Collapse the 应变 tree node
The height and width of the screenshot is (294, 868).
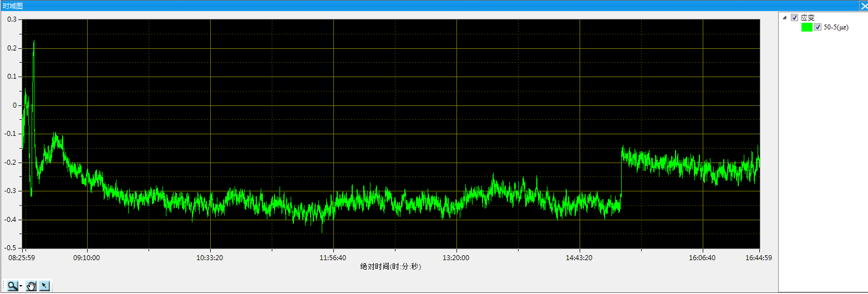tap(784, 17)
